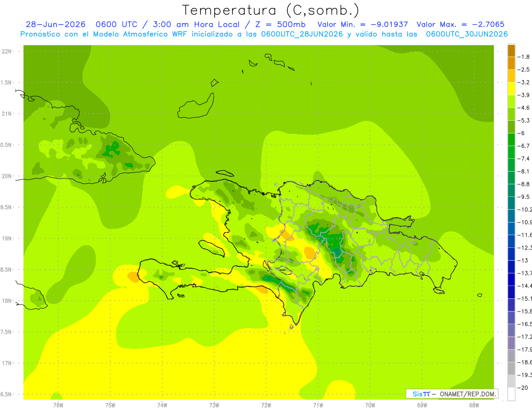Select the '-8.8' legend value
Screen dimensions: 532x411
click(x=524, y=184)
